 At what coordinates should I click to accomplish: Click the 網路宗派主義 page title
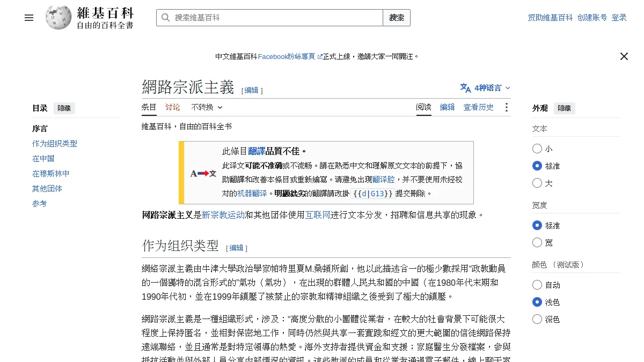[188, 87]
